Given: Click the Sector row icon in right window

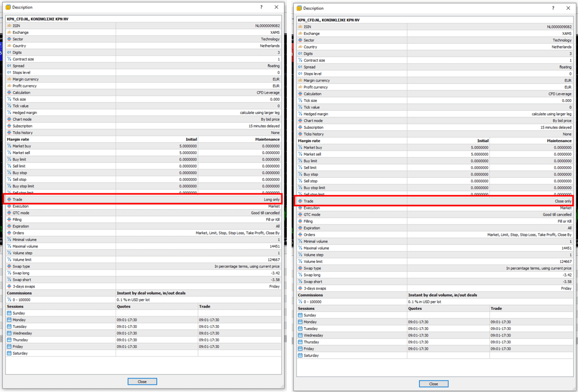Looking at the screenshot, I should click(300, 40).
